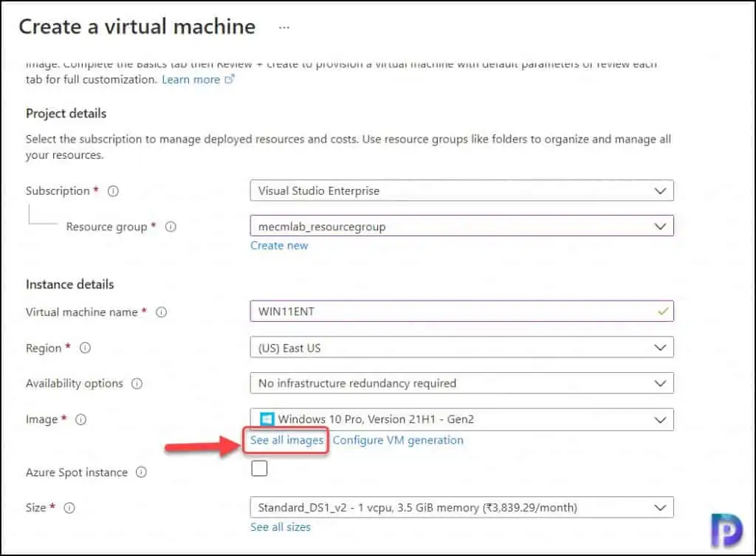Click the external link icon after Learn more

pos(230,79)
